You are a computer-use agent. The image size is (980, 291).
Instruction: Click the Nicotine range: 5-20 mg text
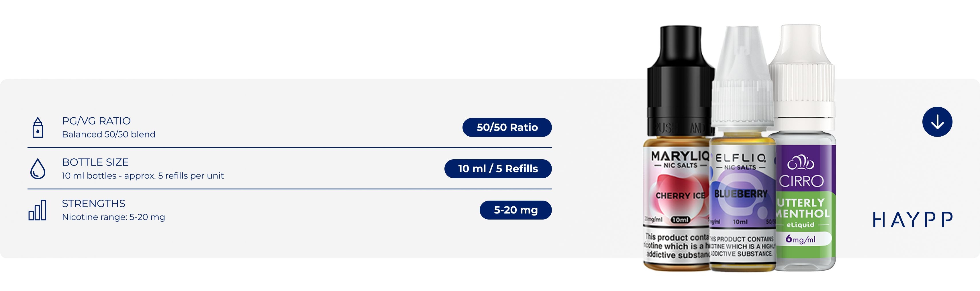[x=113, y=217]
